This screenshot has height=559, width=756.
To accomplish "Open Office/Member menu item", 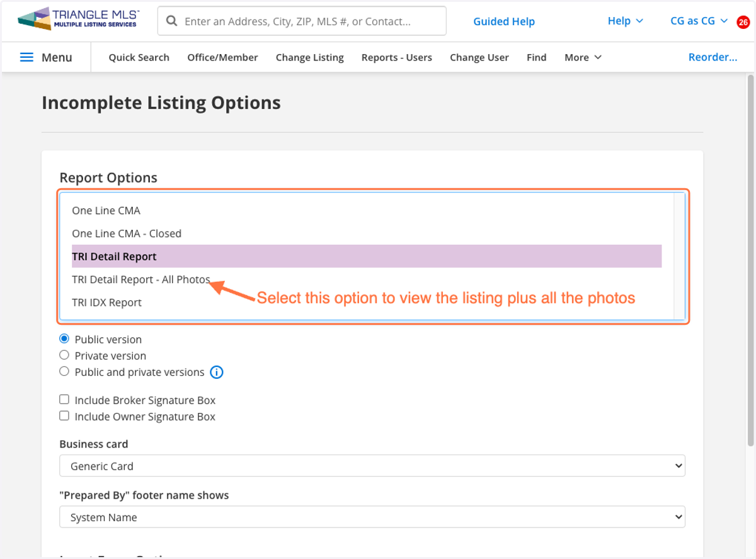I will tap(222, 57).
